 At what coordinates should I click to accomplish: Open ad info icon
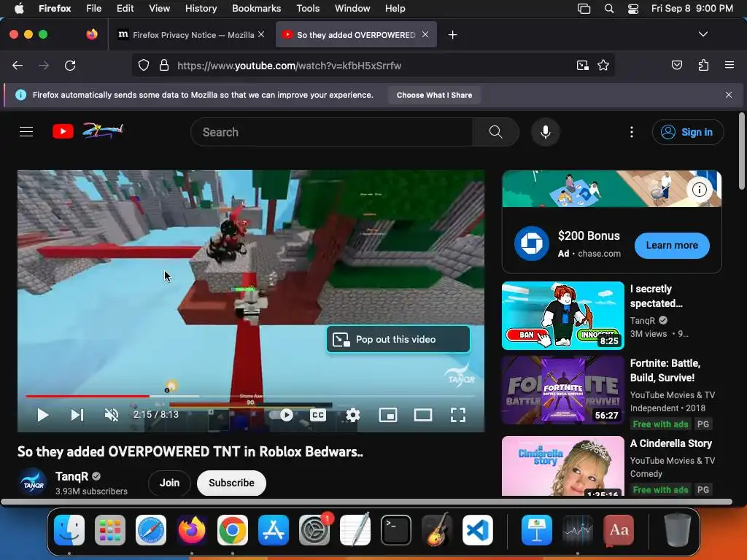point(699,190)
